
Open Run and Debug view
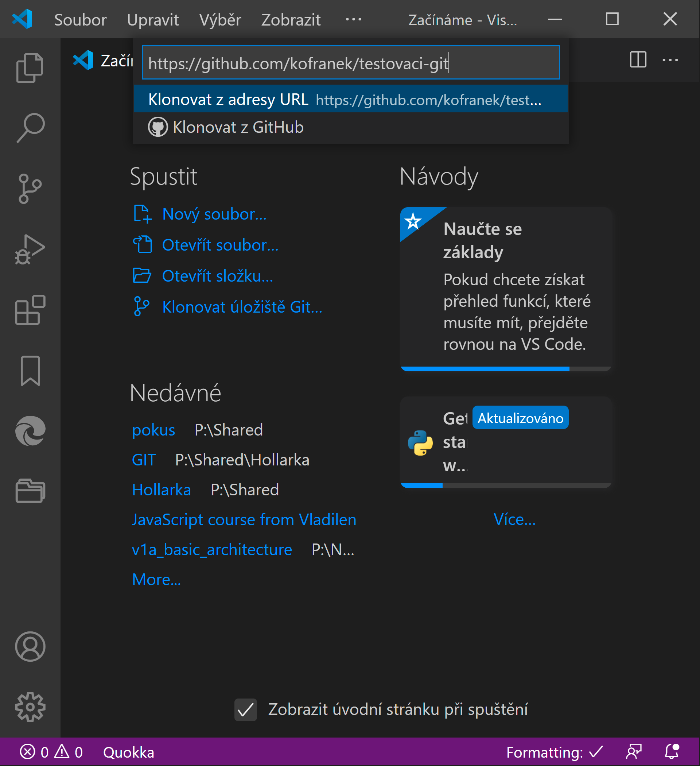pyautogui.click(x=30, y=249)
